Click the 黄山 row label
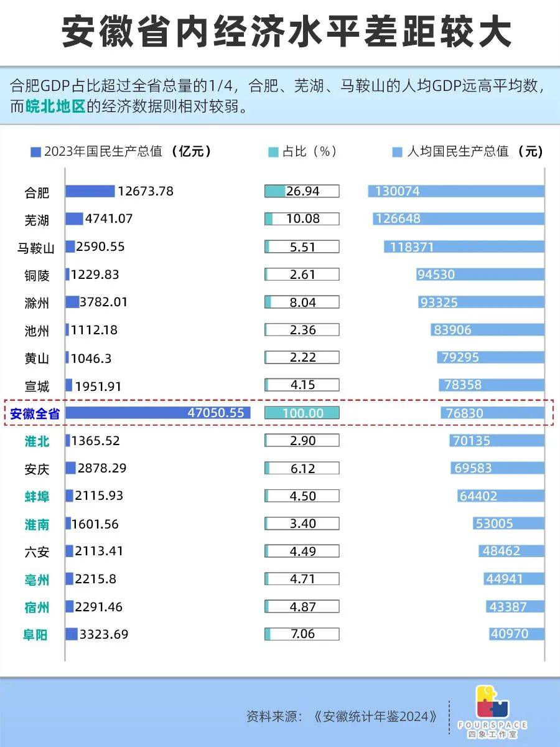This screenshot has width=560, height=747. click(x=37, y=359)
